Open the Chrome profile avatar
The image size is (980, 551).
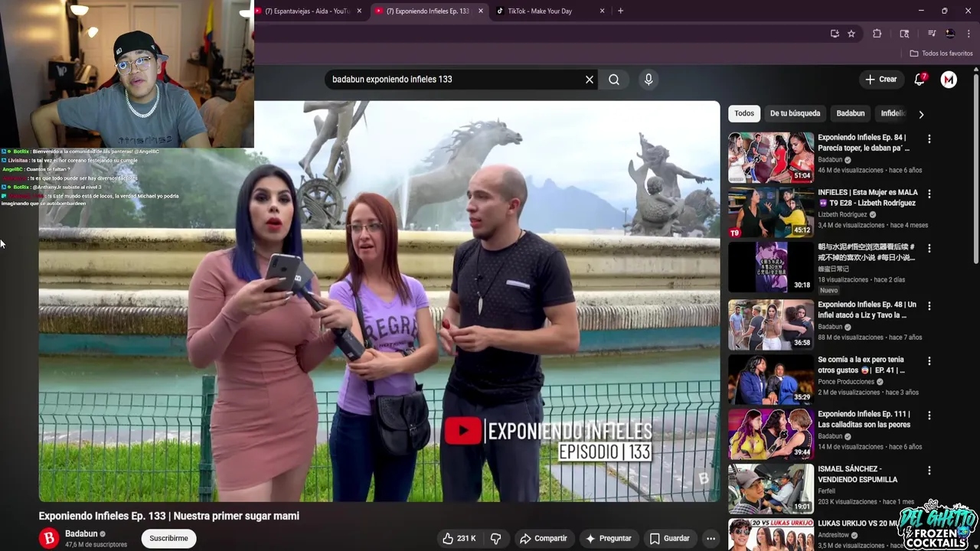click(950, 34)
